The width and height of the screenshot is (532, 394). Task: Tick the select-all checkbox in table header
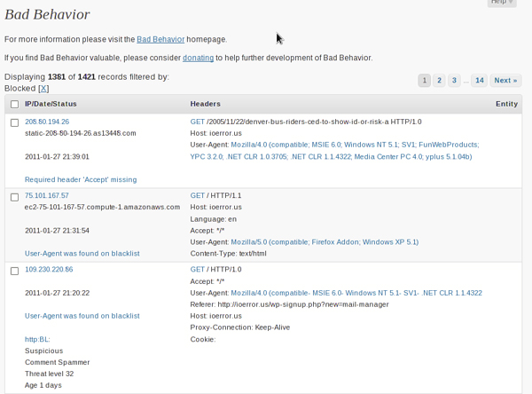click(x=14, y=105)
